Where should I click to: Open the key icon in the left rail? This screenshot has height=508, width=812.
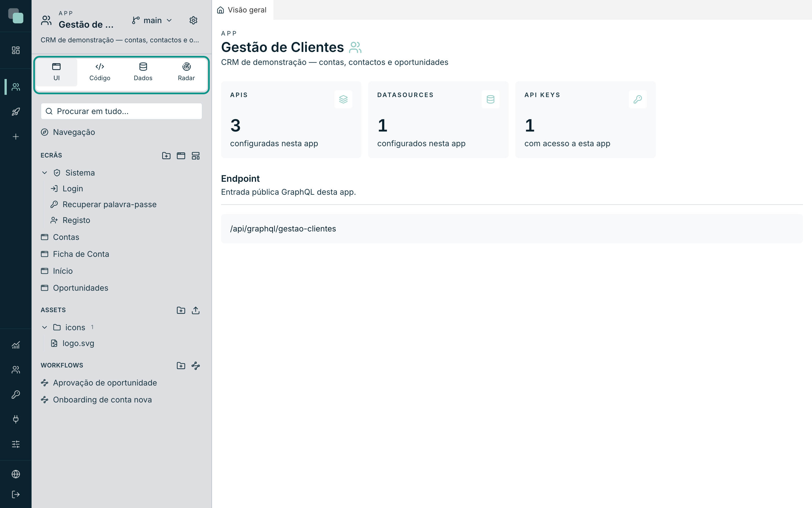[x=16, y=395]
